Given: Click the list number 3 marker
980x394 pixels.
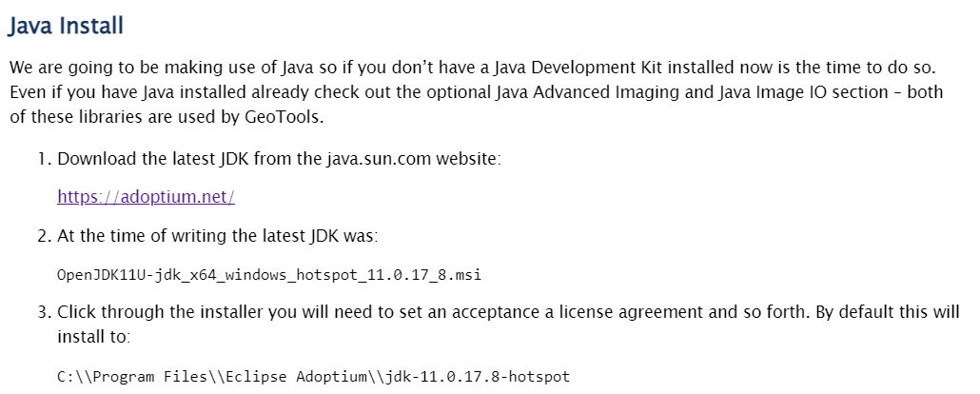Looking at the screenshot, I should [x=43, y=313].
